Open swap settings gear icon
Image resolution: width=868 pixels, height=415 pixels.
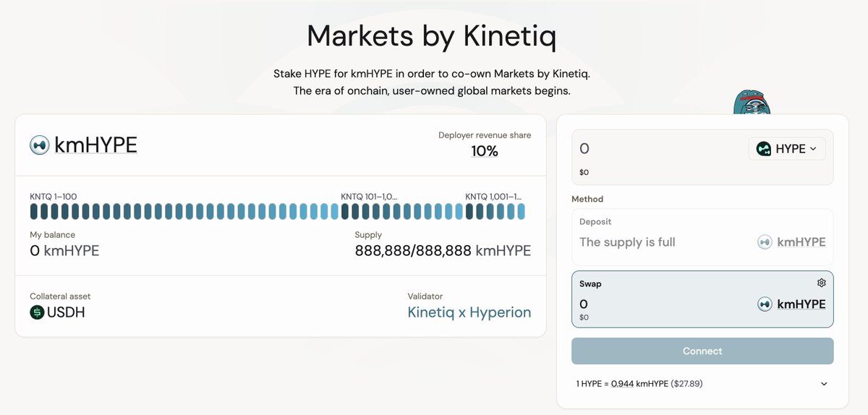point(821,283)
